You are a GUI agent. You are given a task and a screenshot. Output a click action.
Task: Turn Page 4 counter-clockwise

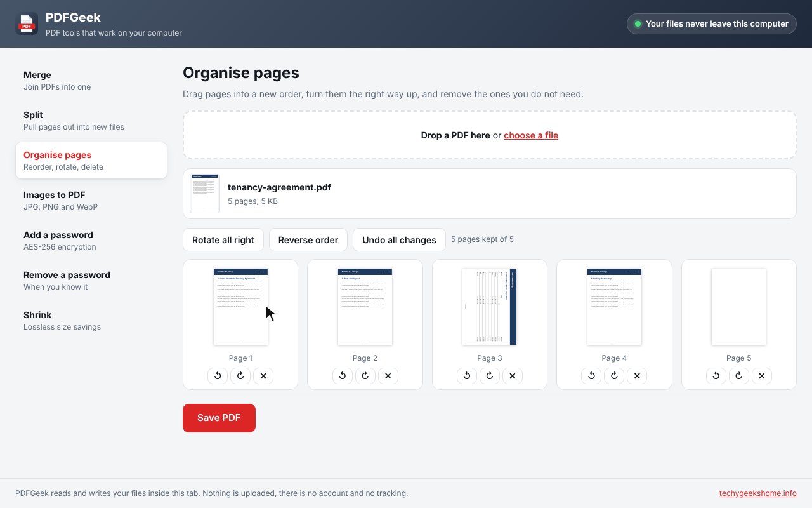tap(591, 376)
